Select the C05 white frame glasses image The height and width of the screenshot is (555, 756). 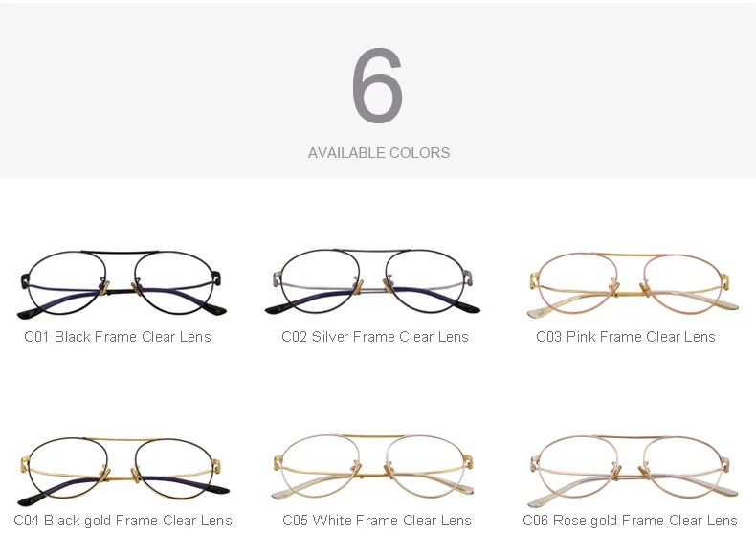[372, 467]
